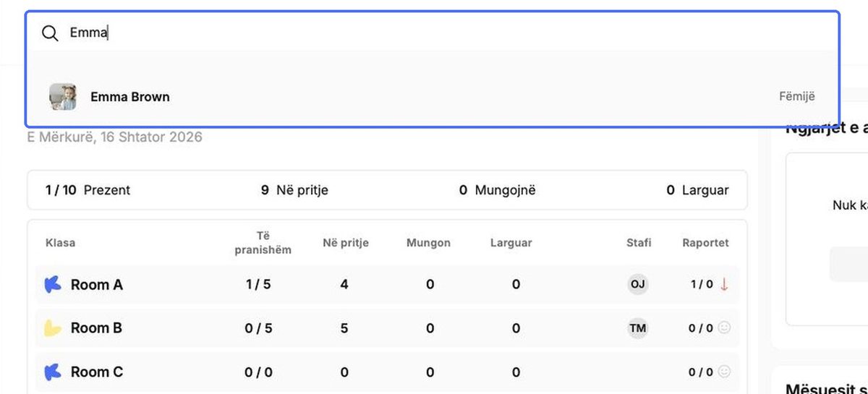Open the Room C class row

[387, 372]
